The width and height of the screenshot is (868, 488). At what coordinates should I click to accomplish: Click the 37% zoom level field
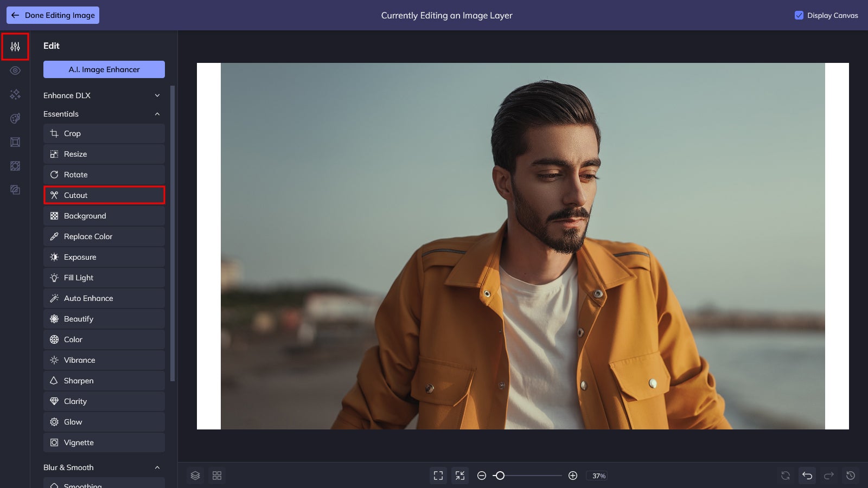(598, 476)
